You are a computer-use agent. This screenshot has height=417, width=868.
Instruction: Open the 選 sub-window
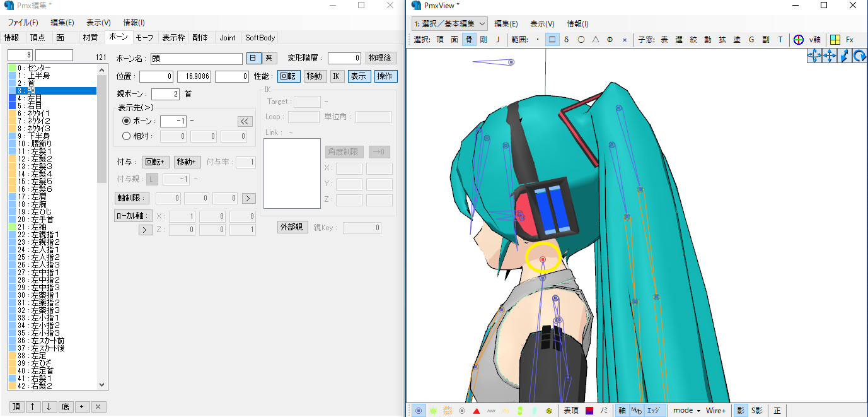pos(679,39)
